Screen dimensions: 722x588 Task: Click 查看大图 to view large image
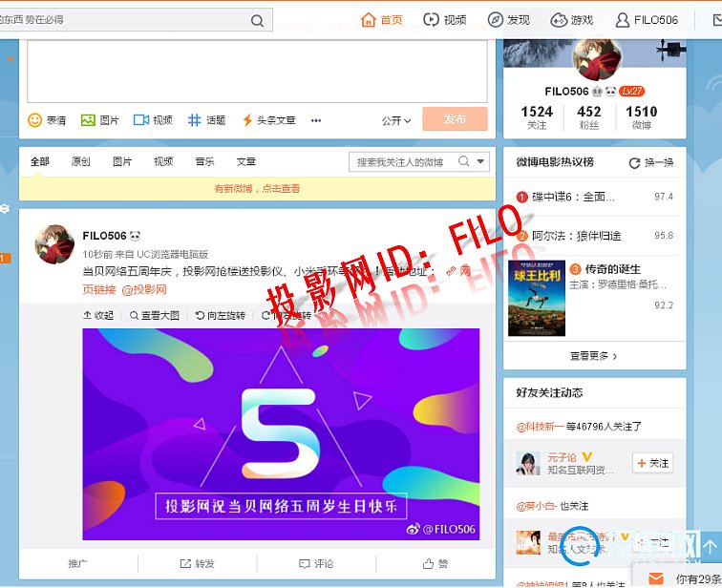pyautogui.click(x=155, y=315)
